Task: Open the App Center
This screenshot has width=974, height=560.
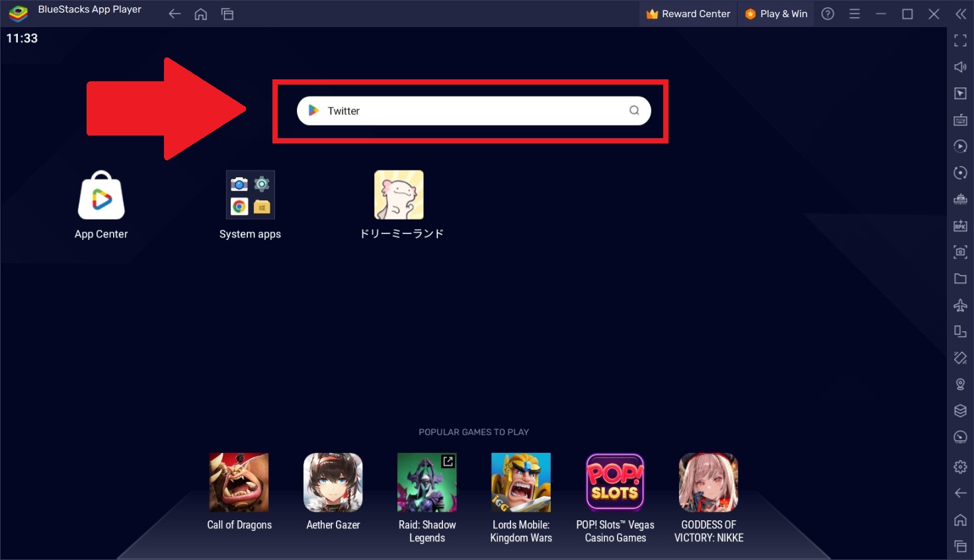Action: pyautogui.click(x=101, y=195)
